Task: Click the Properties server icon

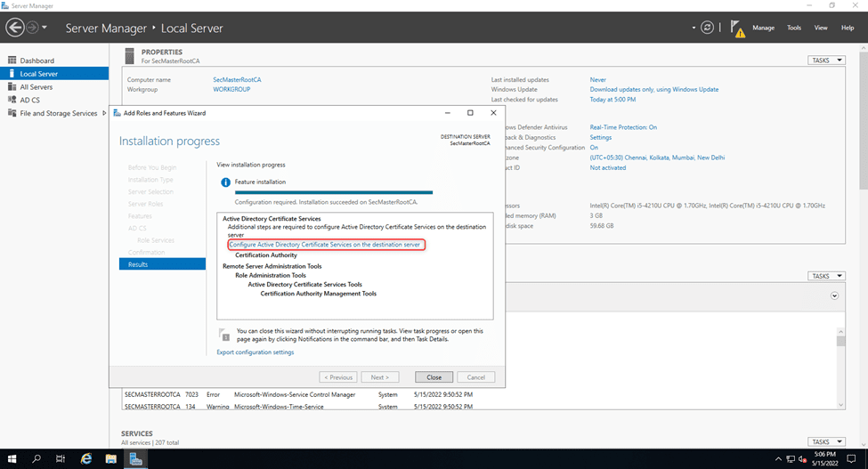Action: (x=130, y=56)
